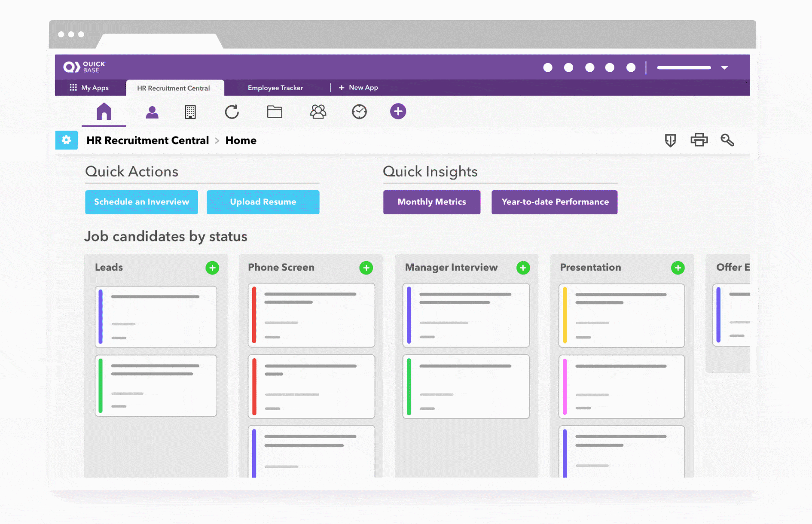Select the group of people icon
Viewport: 812px width, 524px height.
(318, 112)
